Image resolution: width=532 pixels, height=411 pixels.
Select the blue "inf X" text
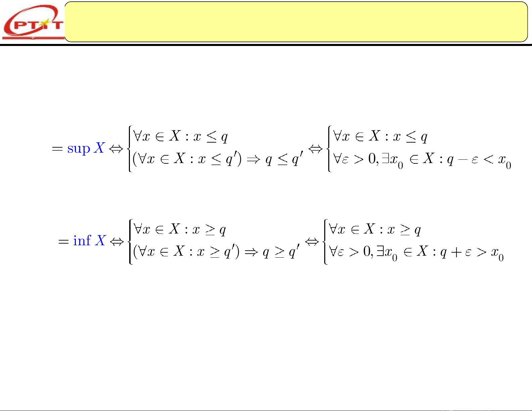click(89, 241)
